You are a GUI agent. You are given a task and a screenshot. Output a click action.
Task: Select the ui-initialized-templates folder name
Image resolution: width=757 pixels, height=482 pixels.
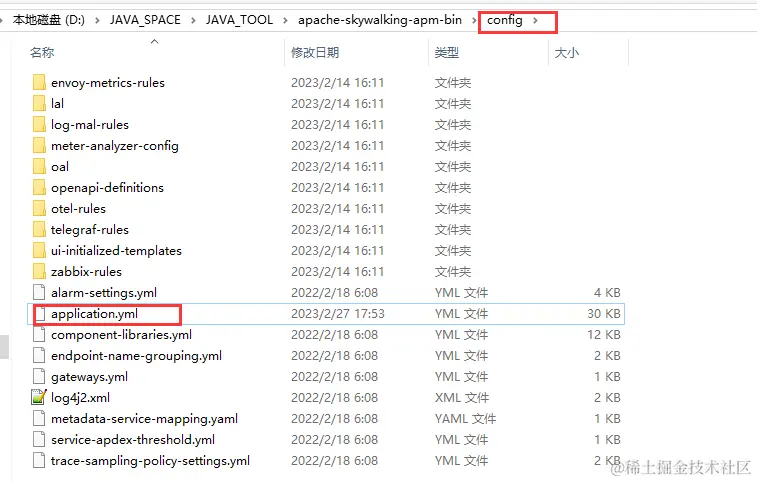116,251
